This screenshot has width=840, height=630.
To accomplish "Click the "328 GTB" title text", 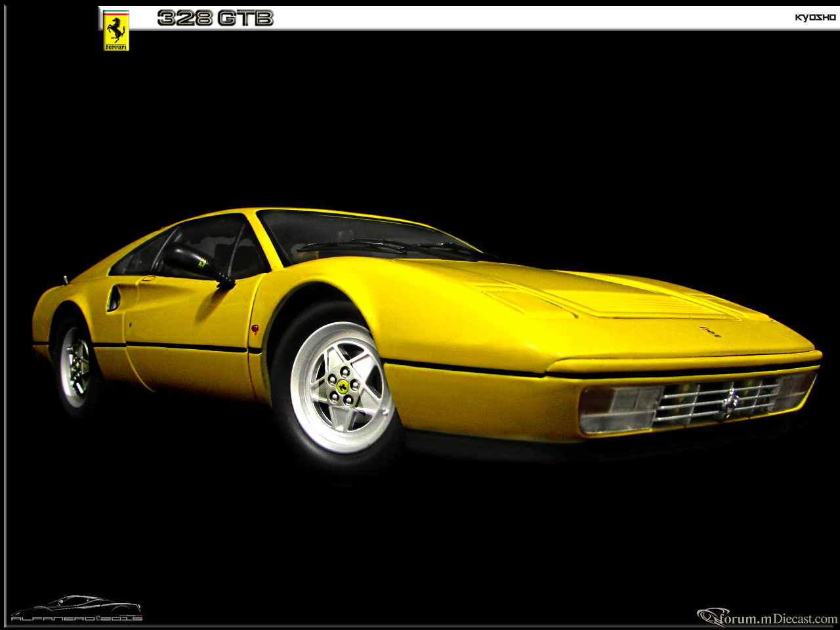I will point(215,18).
